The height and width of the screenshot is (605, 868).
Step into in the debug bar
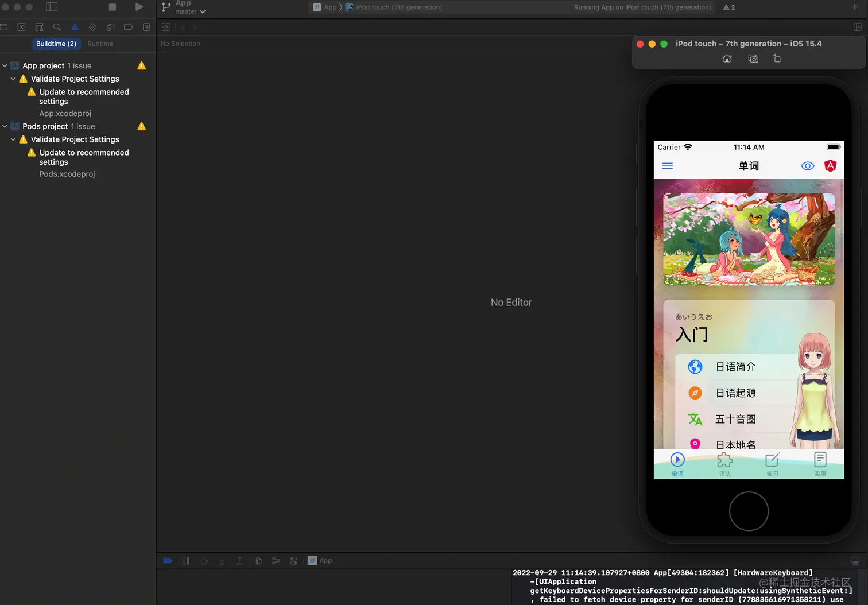click(x=222, y=561)
